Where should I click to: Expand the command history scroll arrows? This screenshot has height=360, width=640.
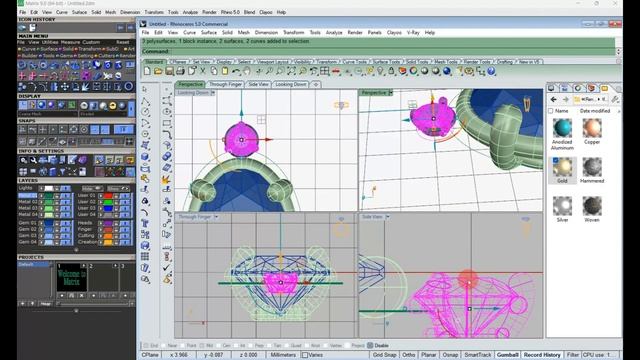[618, 51]
